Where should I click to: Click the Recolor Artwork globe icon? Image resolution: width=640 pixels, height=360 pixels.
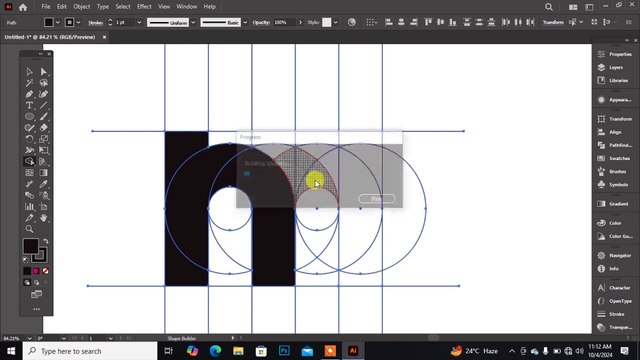[351, 22]
